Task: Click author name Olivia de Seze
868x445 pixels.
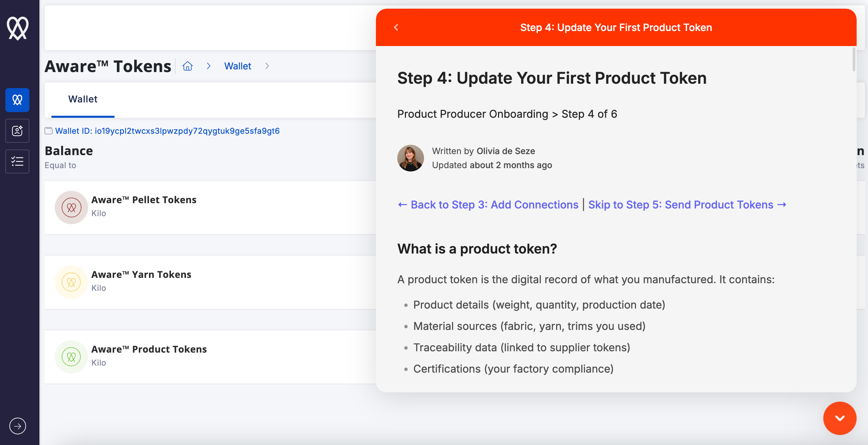Action: (x=505, y=151)
